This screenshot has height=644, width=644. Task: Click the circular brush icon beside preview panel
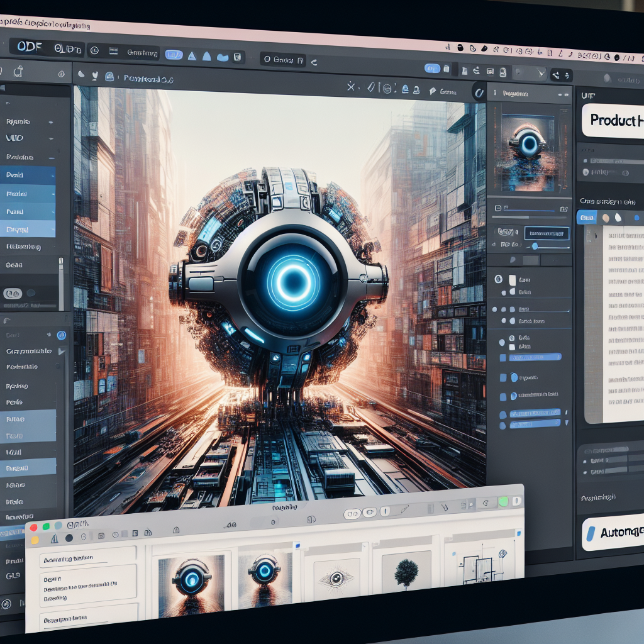479,91
